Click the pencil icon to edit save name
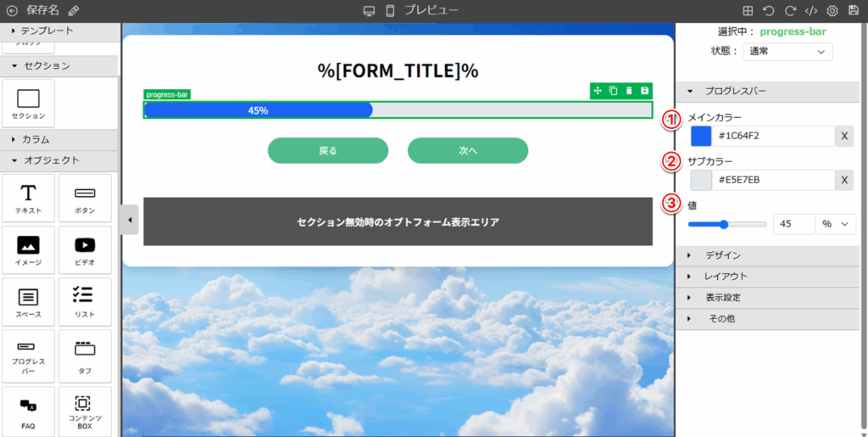The image size is (868, 437). (74, 11)
